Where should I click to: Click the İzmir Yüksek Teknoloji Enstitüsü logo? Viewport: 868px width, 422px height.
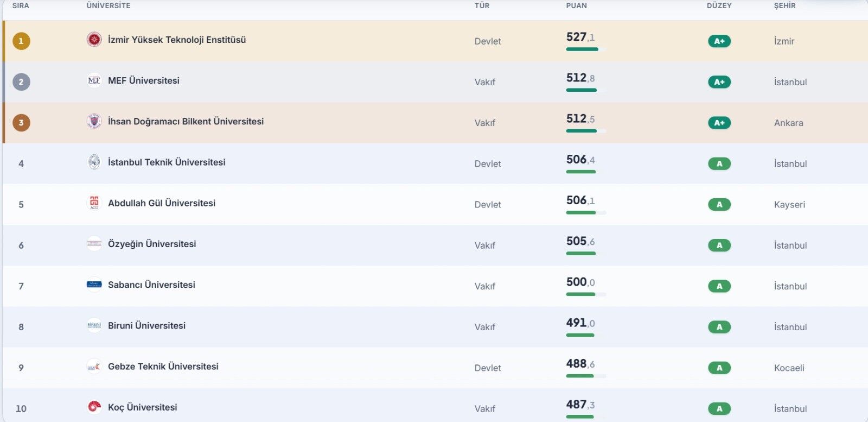tap(94, 40)
